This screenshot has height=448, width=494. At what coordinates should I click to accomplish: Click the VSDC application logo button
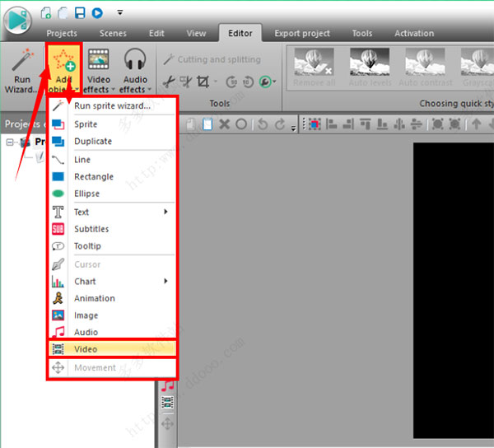click(x=17, y=21)
